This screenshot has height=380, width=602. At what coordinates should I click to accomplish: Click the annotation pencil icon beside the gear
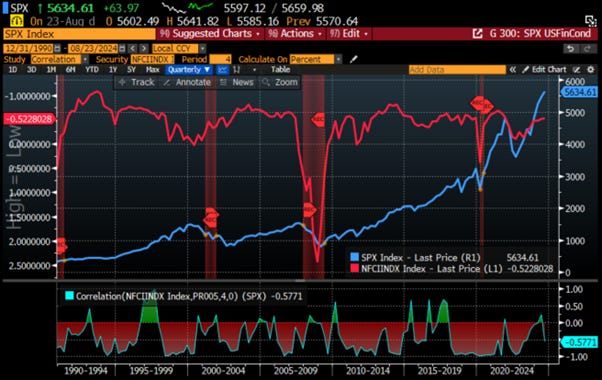point(577,69)
